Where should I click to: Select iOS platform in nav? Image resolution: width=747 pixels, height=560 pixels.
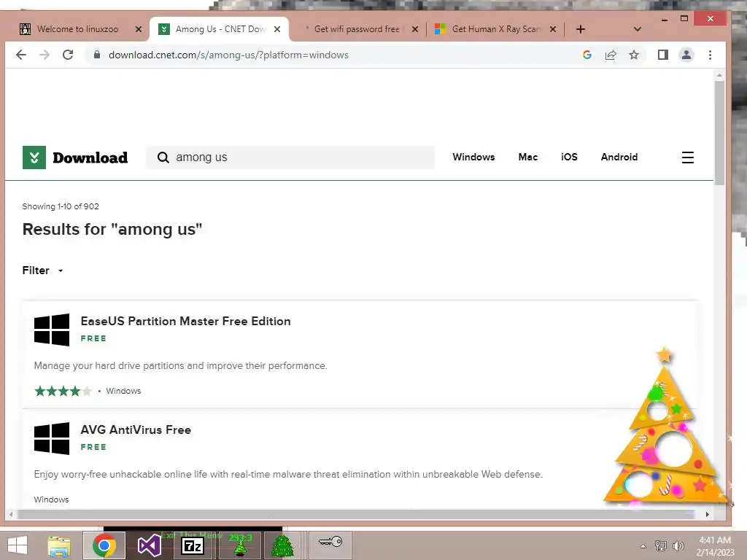569,157
